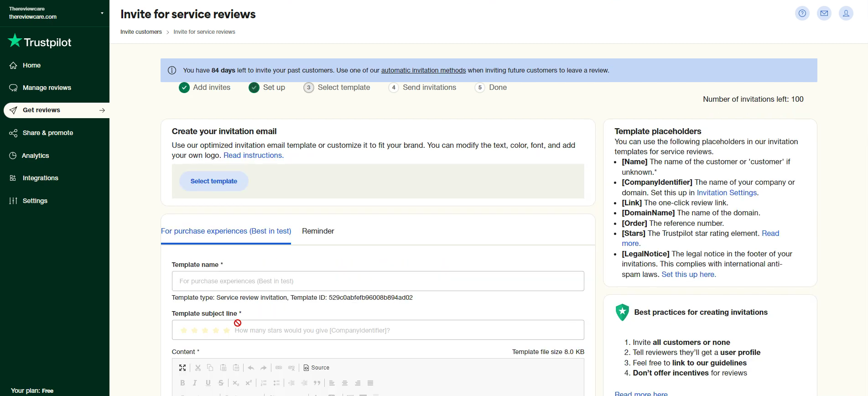Justify the text
This screenshot has height=396, width=868.
(370, 383)
